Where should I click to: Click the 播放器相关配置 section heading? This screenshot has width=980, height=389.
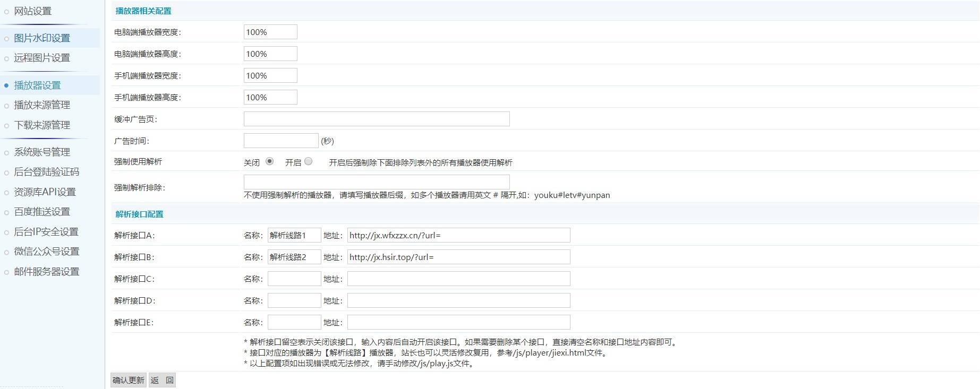[143, 11]
